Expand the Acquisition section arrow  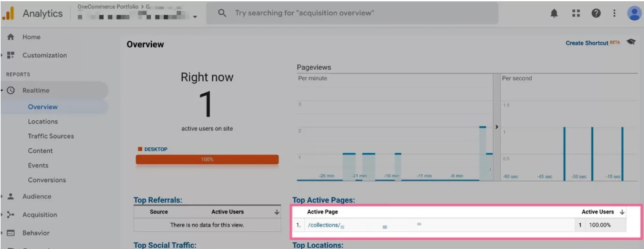pos(2,215)
